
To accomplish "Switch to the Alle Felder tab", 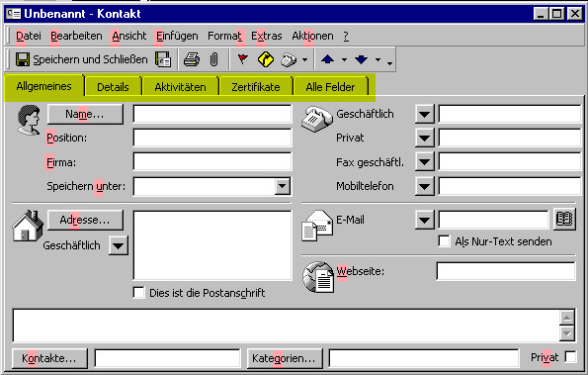I will click(330, 87).
